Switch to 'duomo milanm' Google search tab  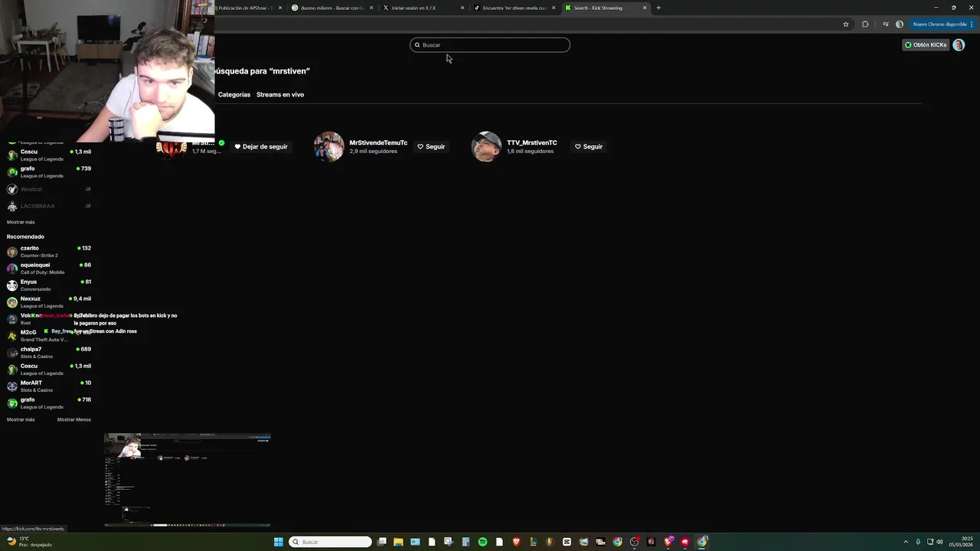tap(332, 8)
